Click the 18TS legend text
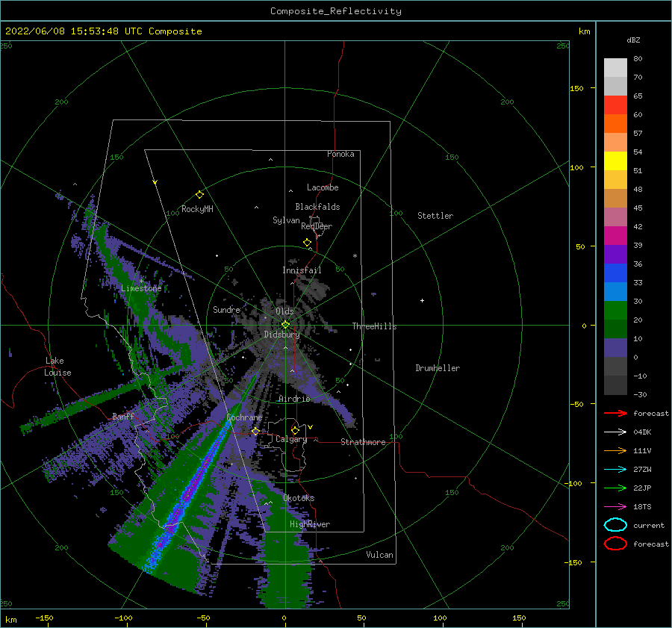672x628 pixels. (x=642, y=507)
